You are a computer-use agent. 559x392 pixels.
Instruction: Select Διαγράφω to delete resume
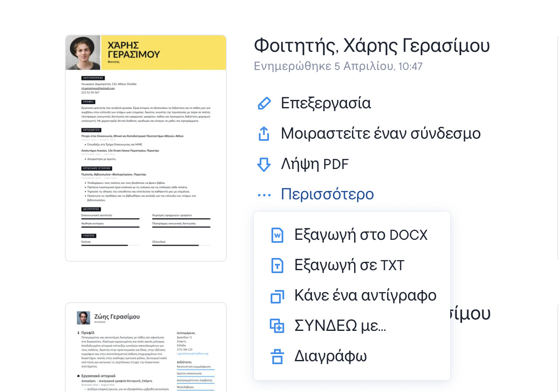click(x=331, y=356)
